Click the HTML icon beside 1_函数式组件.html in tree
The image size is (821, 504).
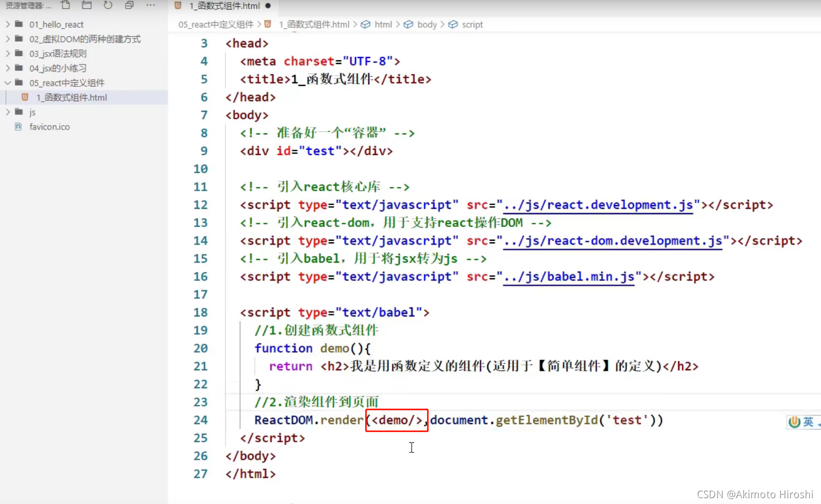click(25, 97)
